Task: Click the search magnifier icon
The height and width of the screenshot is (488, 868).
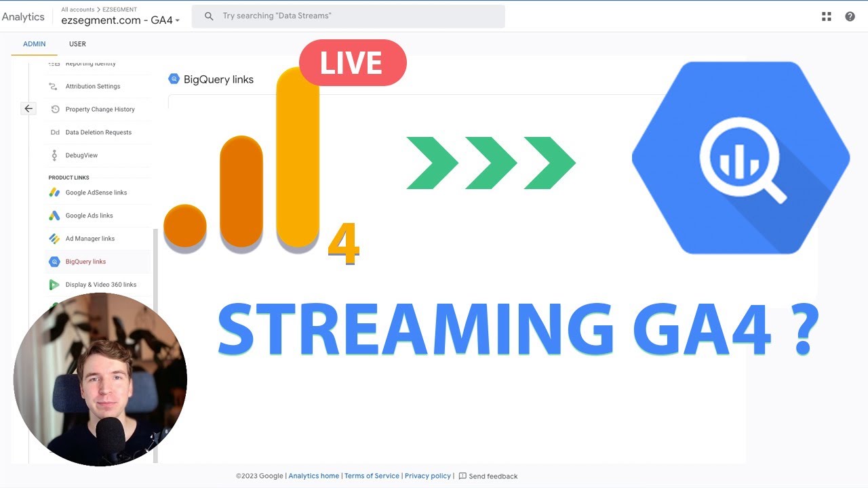Action: click(x=209, y=16)
